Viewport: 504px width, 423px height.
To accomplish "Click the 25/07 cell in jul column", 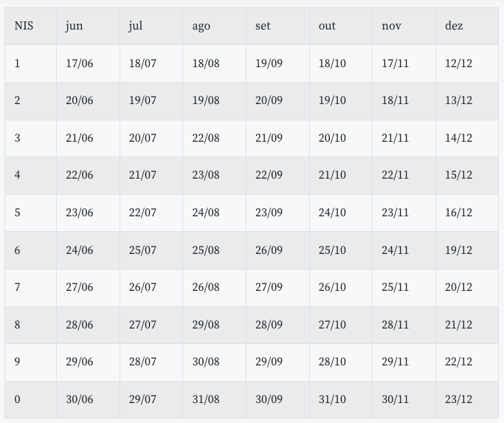I will [x=142, y=250].
